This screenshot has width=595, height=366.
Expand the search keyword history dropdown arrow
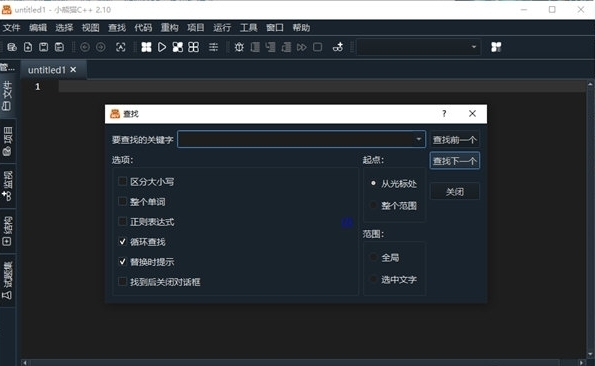[x=419, y=139]
